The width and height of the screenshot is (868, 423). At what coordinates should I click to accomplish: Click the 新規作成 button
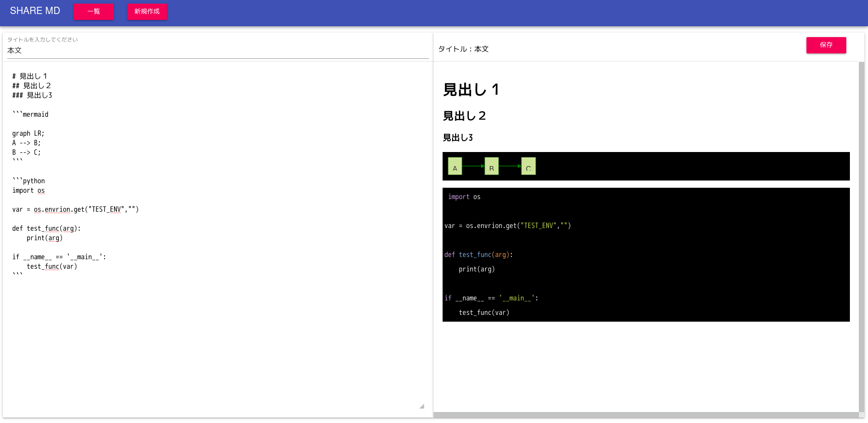point(147,11)
